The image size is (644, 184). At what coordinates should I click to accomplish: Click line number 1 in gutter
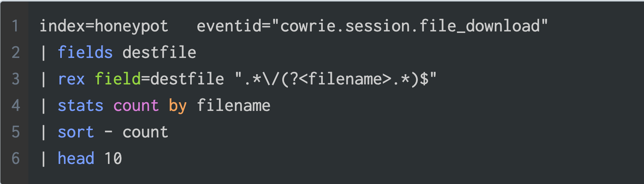15,26
